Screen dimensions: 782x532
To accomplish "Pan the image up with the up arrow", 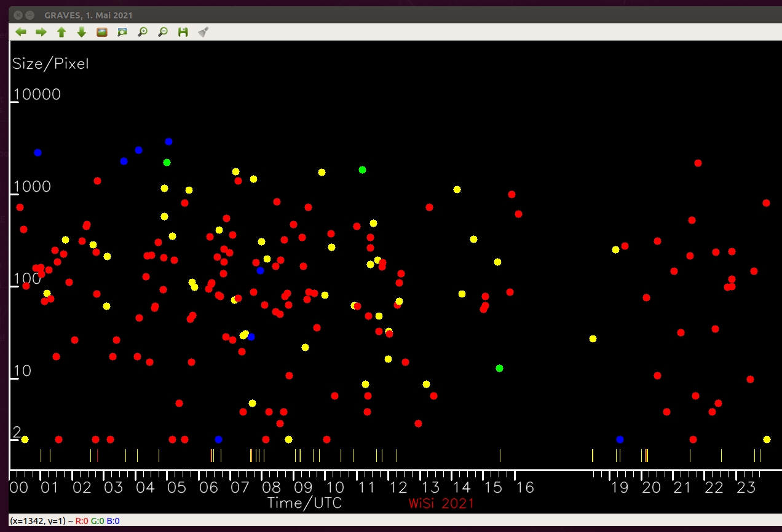I will [61, 32].
